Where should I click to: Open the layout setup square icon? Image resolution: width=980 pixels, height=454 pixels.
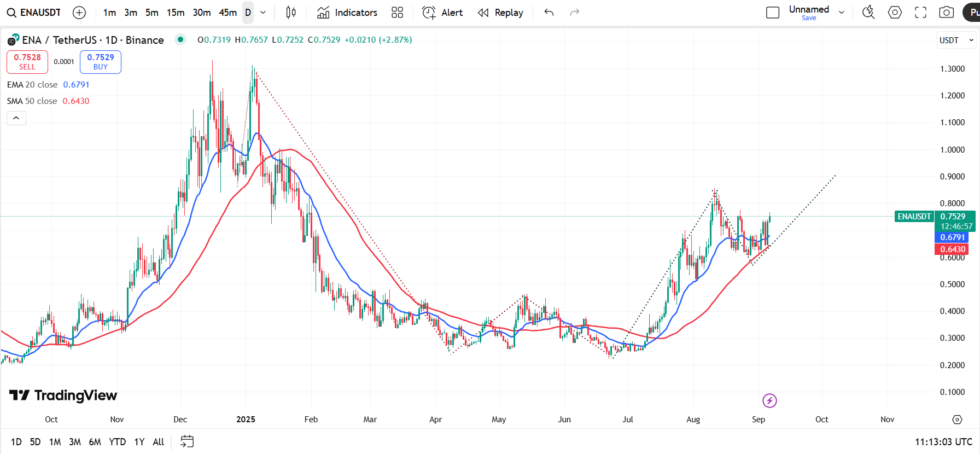pos(773,13)
